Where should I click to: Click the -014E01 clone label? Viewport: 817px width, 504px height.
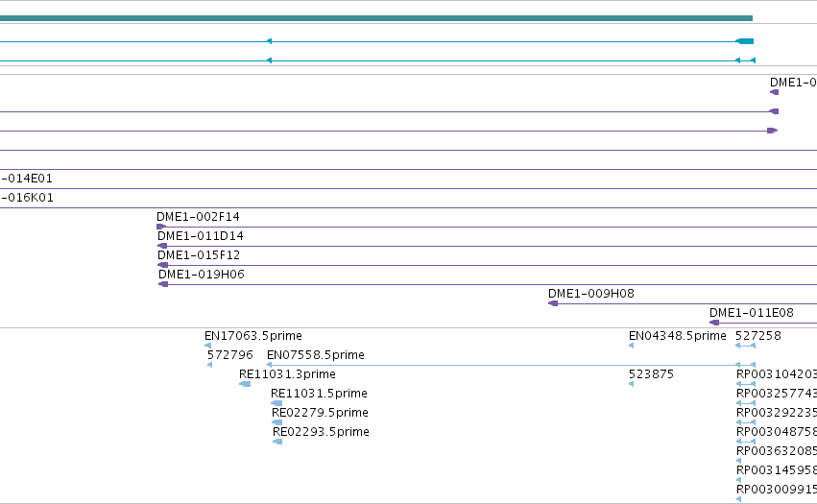point(27,179)
